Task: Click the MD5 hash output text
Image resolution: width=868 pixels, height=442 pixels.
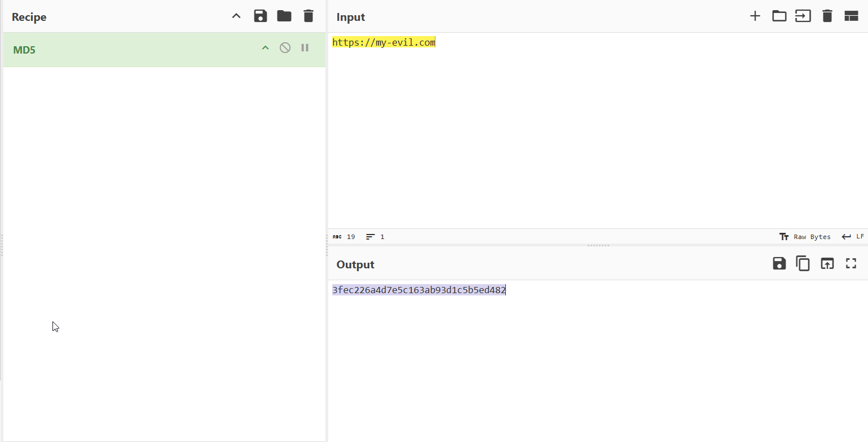Action: pos(418,290)
